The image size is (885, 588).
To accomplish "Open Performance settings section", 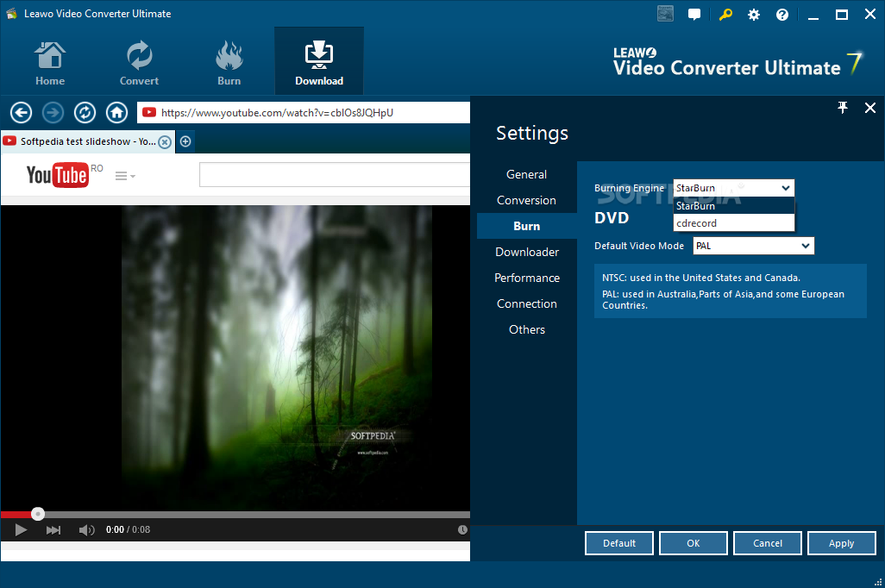I will click(526, 278).
